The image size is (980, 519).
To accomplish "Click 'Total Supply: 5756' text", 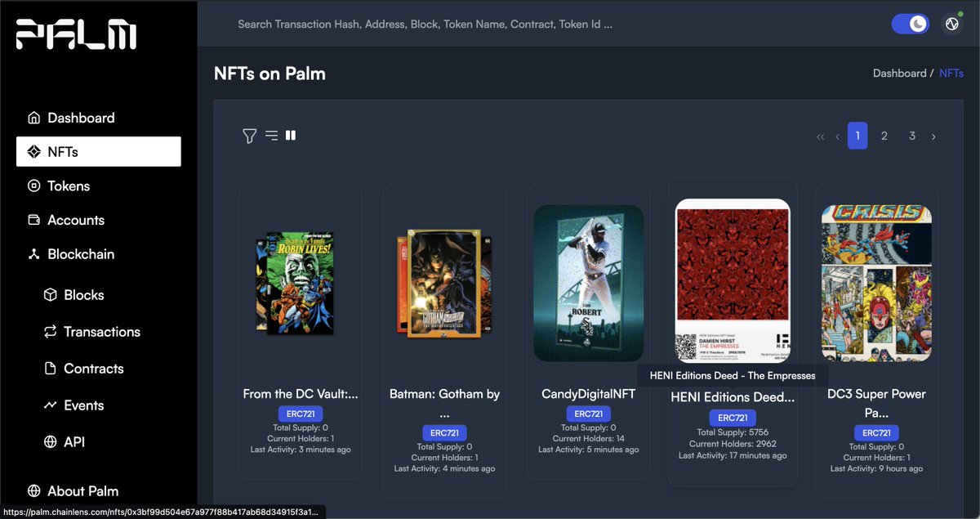I will pyautogui.click(x=733, y=432).
